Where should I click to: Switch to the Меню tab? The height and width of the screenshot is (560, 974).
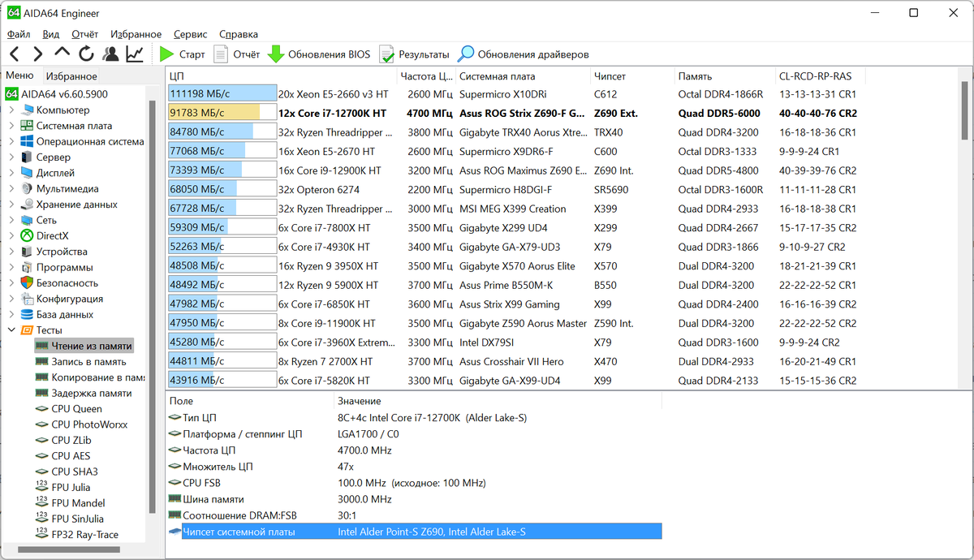click(19, 75)
